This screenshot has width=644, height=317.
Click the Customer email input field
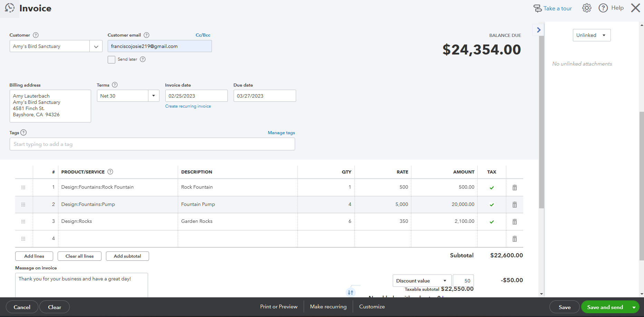point(160,46)
